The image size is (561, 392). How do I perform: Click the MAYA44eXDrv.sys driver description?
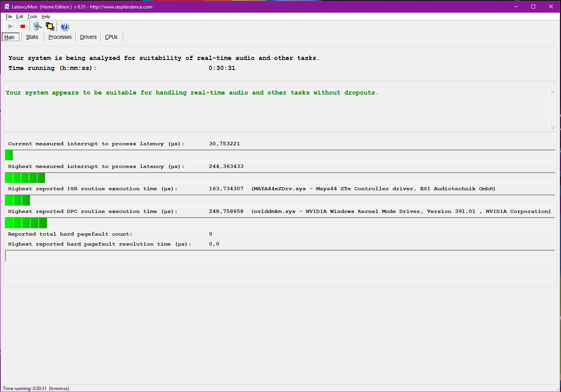coord(374,189)
